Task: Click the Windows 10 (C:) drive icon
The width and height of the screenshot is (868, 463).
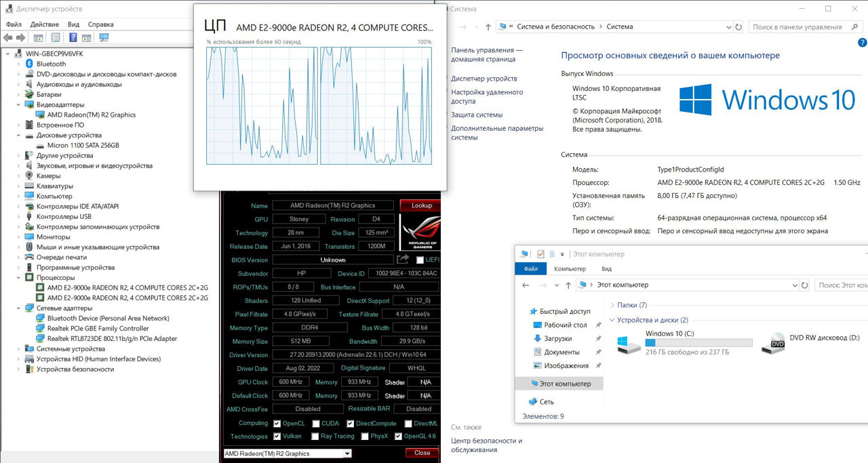Action: [629, 345]
